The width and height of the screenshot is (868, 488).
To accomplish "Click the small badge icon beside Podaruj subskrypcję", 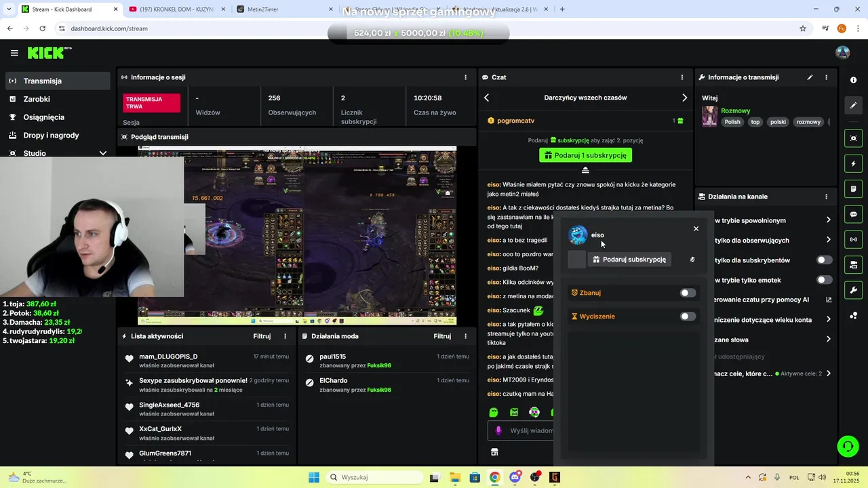I will (x=692, y=260).
